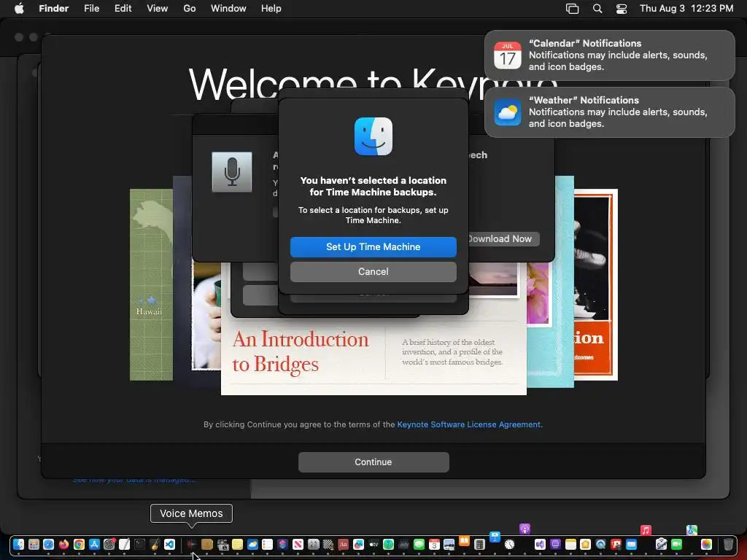Open the App Store Dock icon
This screenshot has height=560, width=747.
[94, 544]
